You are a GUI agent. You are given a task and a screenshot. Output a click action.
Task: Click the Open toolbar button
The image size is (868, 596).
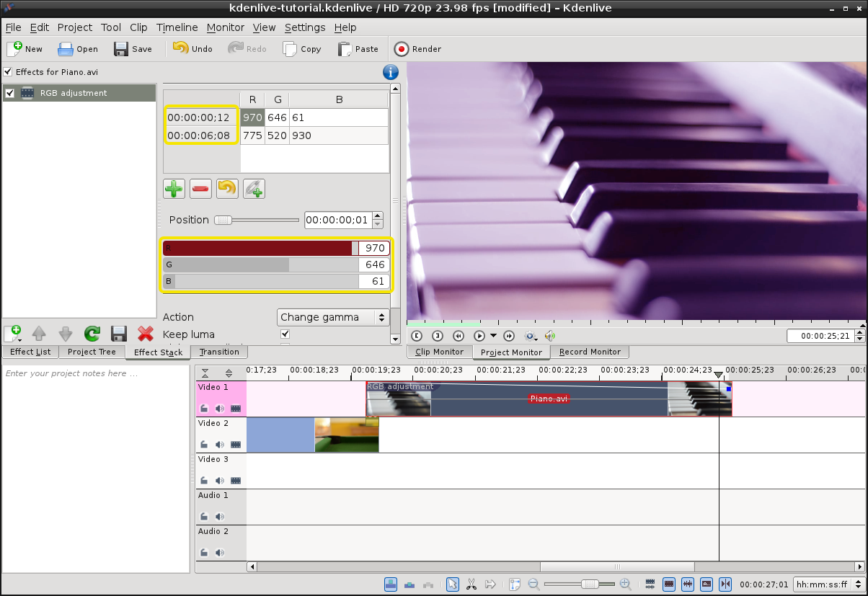coord(78,49)
